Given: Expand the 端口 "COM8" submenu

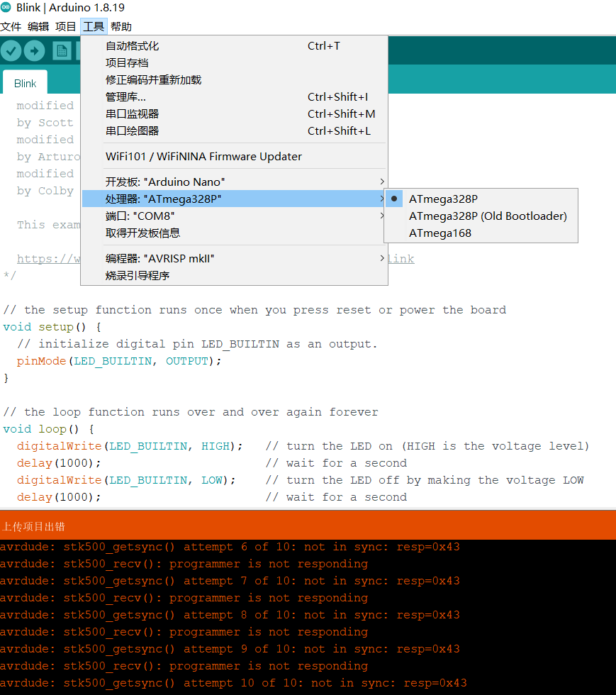Looking at the screenshot, I should [234, 216].
